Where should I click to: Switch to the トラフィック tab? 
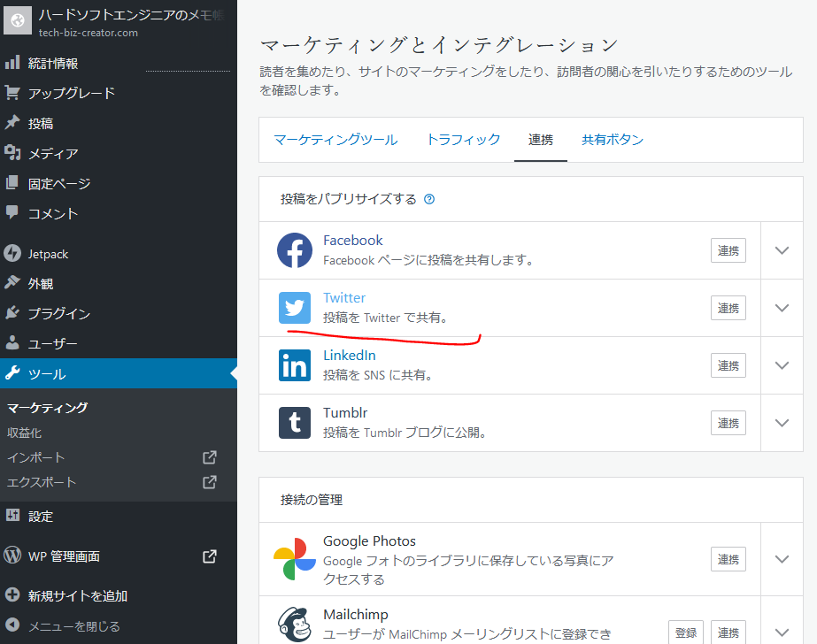463,140
